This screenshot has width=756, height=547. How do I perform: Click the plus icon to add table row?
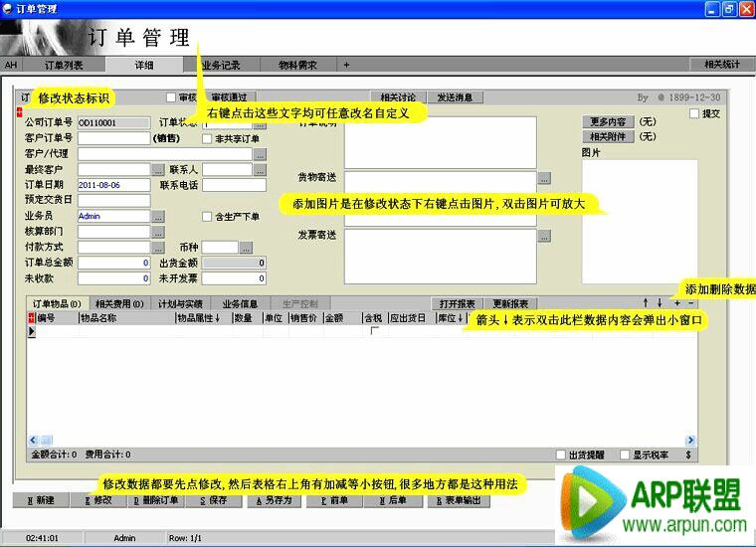coord(677,302)
